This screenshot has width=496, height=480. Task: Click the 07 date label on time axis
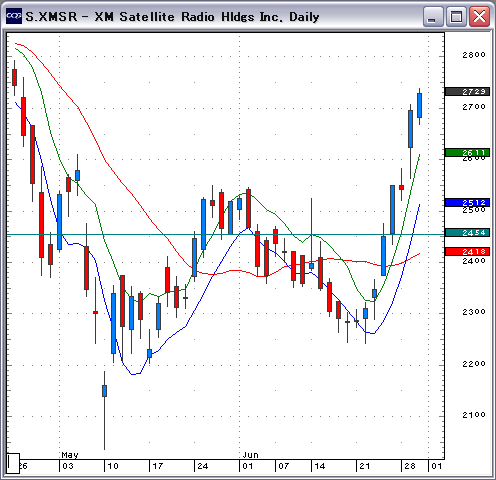tap(284, 466)
